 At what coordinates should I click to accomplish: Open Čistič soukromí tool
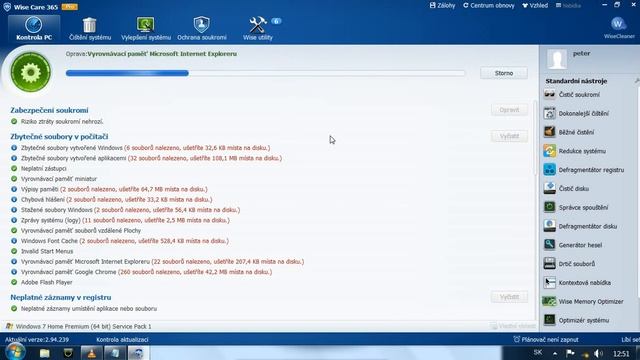pos(571,94)
